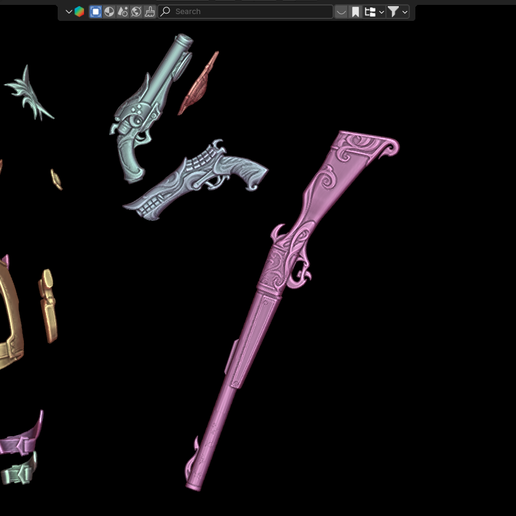Click the paint brush filter icon
Image resolution: width=516 pixels, height=516 pixels.
tap(150, 12)
